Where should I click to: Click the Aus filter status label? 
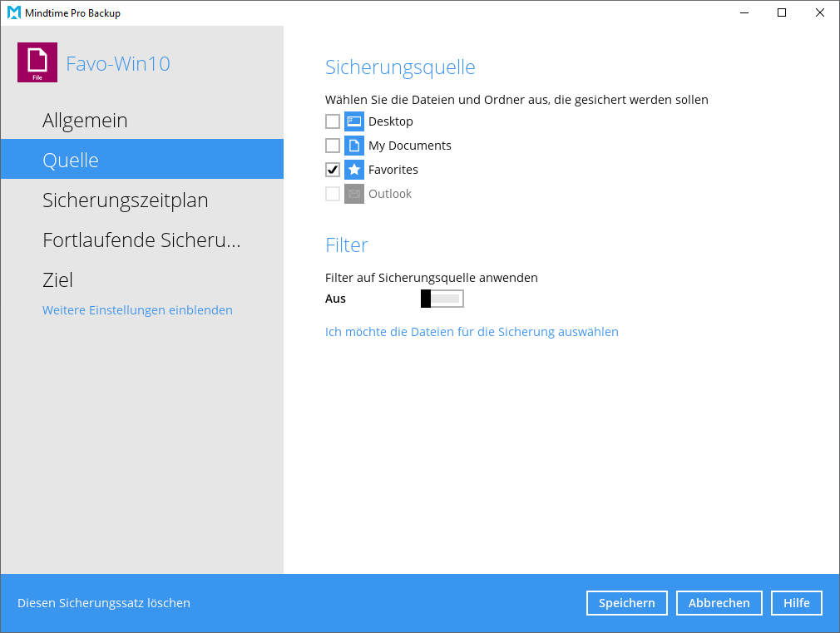coord(335,299)
